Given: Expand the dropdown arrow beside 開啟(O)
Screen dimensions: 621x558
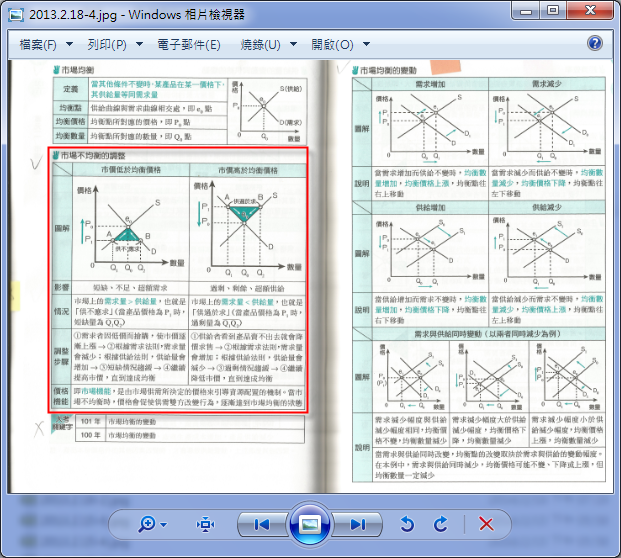Looking at the screenshot, I should 366,44.
